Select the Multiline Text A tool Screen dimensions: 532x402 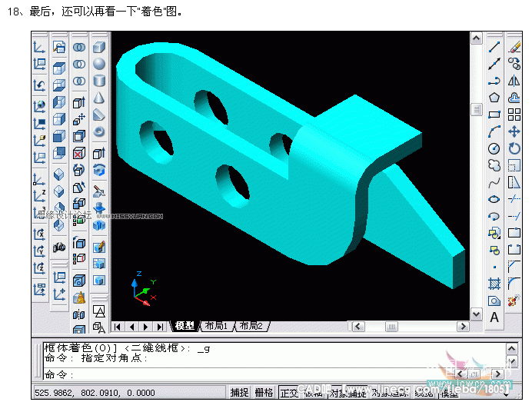494,317
